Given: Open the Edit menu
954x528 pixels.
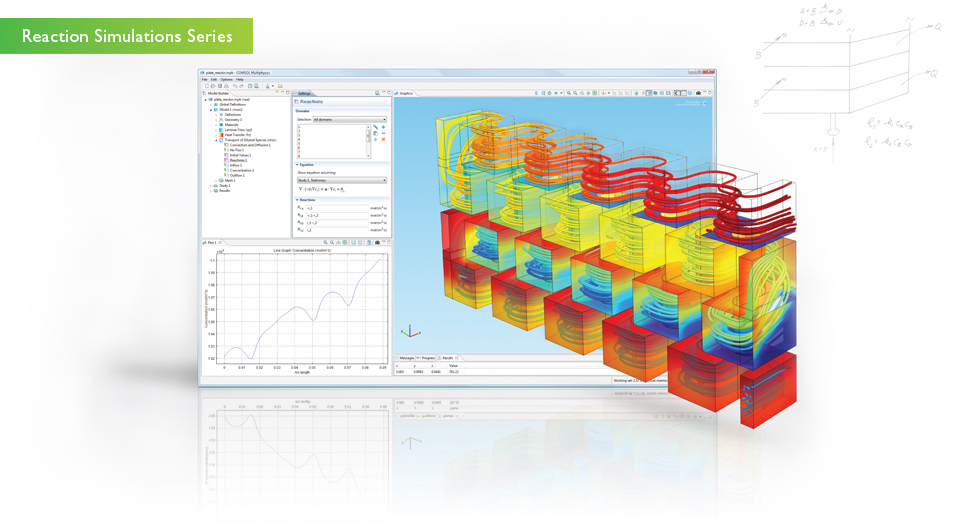Looking at the screenshot, I should coord(214,80).
